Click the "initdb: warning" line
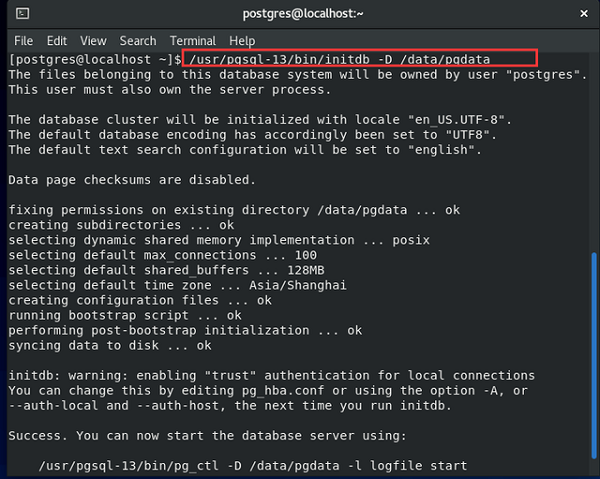The image size is (600, 479). 271,376
